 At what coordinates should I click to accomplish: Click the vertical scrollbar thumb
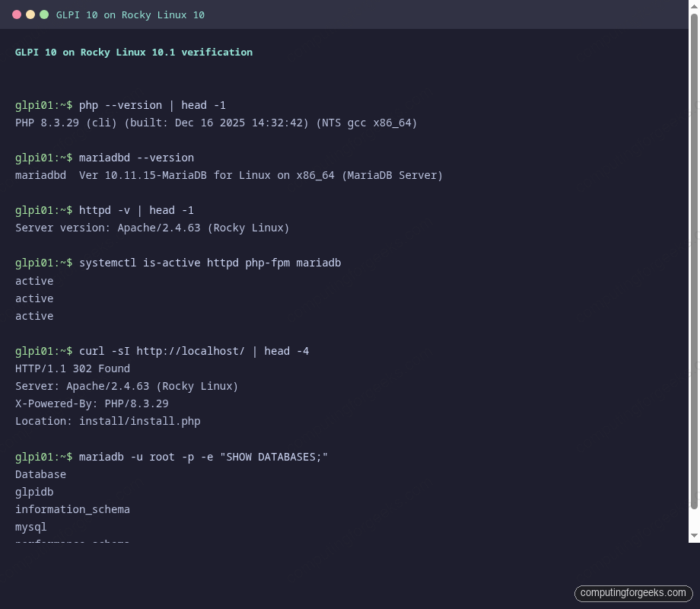point(694,261)
